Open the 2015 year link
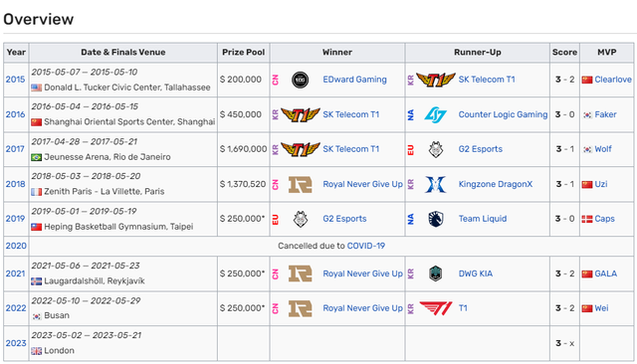Viewport: 637px width, 364px height. coord(16,80)
